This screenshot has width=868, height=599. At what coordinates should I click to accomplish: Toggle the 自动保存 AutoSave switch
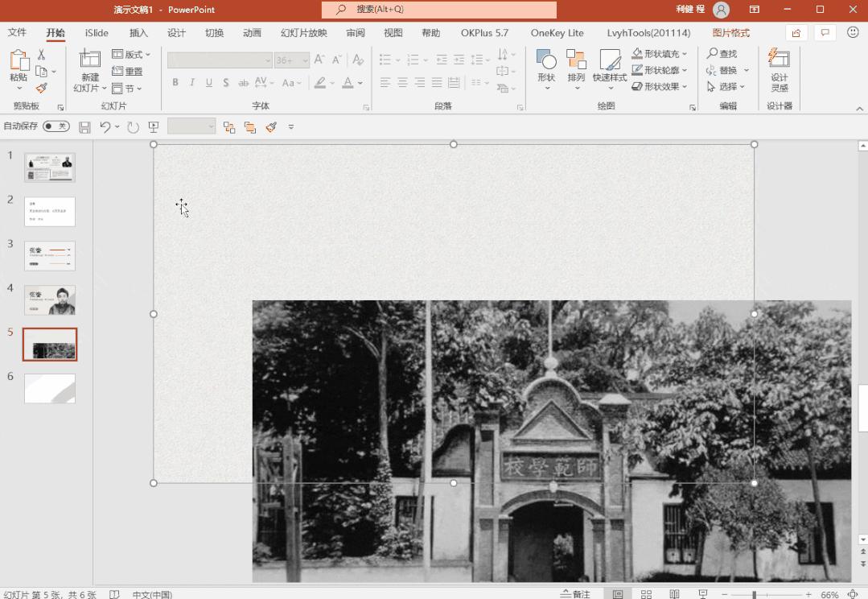coord(56,126)
